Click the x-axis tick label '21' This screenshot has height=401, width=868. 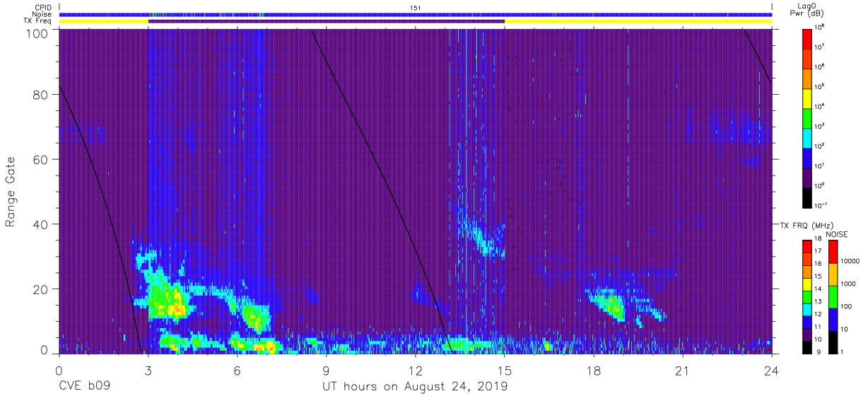point(682,370)
